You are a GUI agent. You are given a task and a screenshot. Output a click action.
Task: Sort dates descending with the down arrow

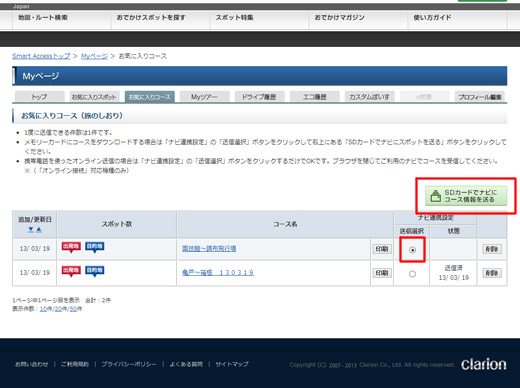(31, 229)
